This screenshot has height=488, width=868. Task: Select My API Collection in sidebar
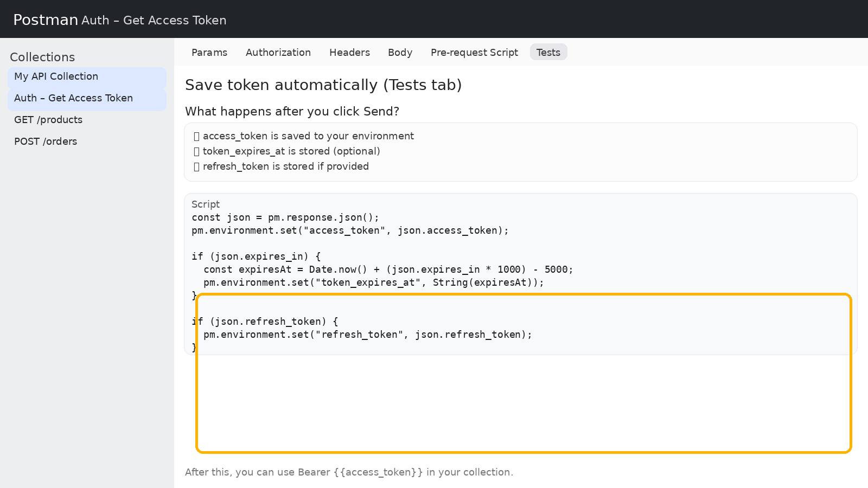(x=56, y=76)
